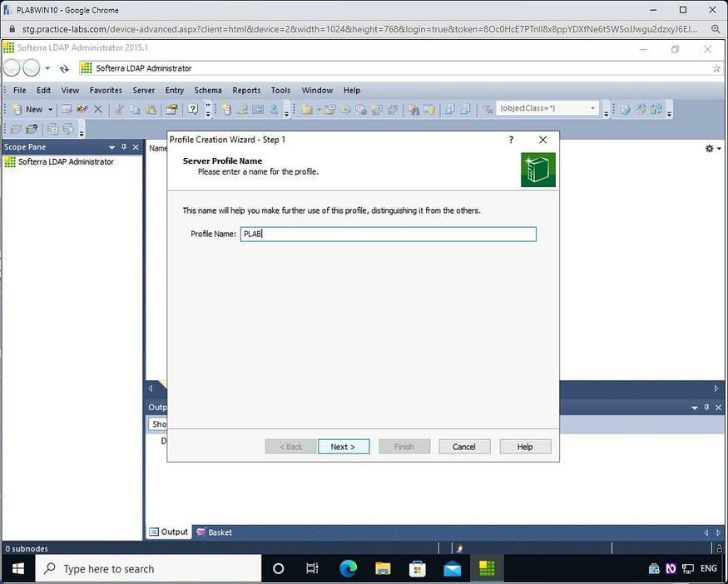Open the Output pane dropdown arrow

point(695,408)
